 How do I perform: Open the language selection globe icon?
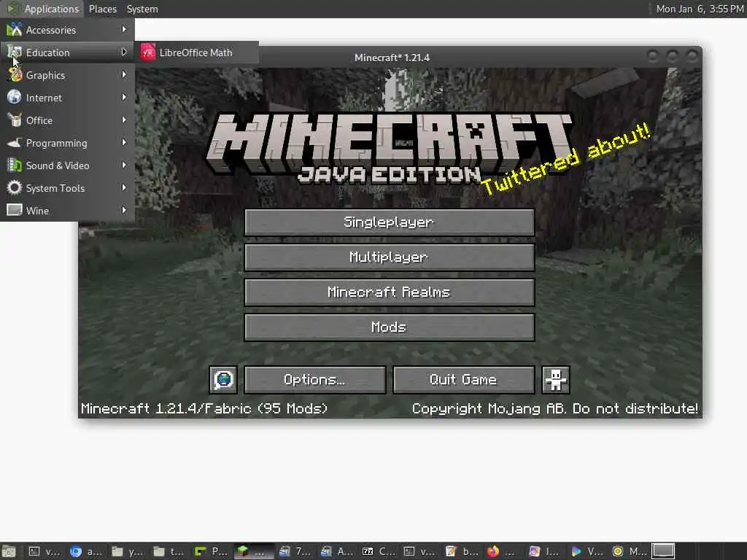click(223, 379)
